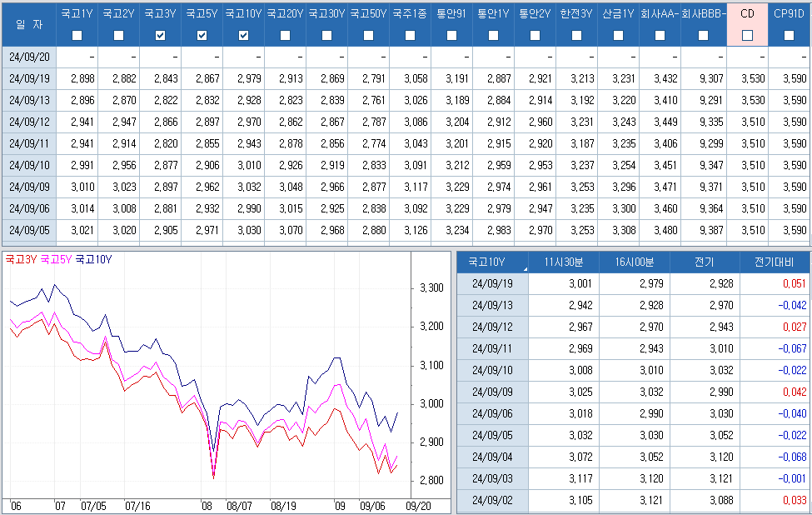This screenshot has height=515, width=812.
Task: Toggle the 통안91 checkbox
Action: click(x=451, y=35)
